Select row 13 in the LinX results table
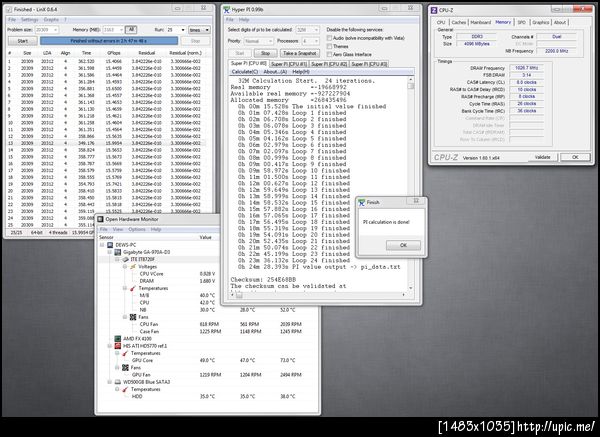600x437 pixels. pyautogui.click(x=106, y=143)
